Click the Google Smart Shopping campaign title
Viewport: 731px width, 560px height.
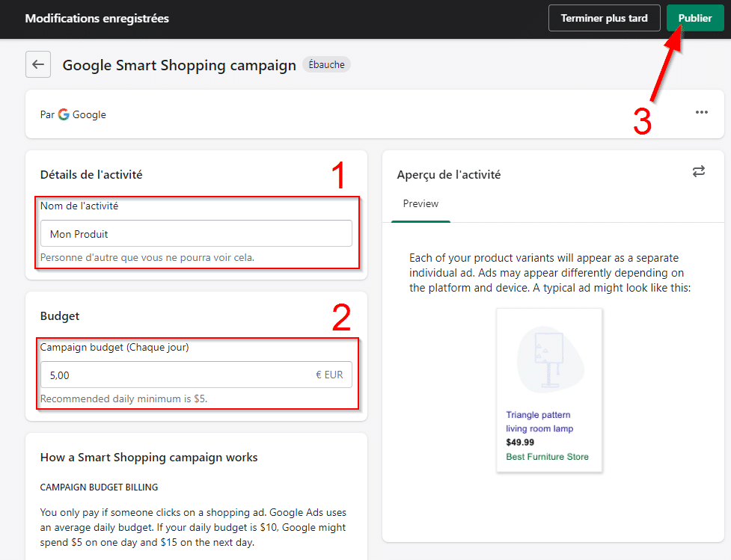click(179, 65)
